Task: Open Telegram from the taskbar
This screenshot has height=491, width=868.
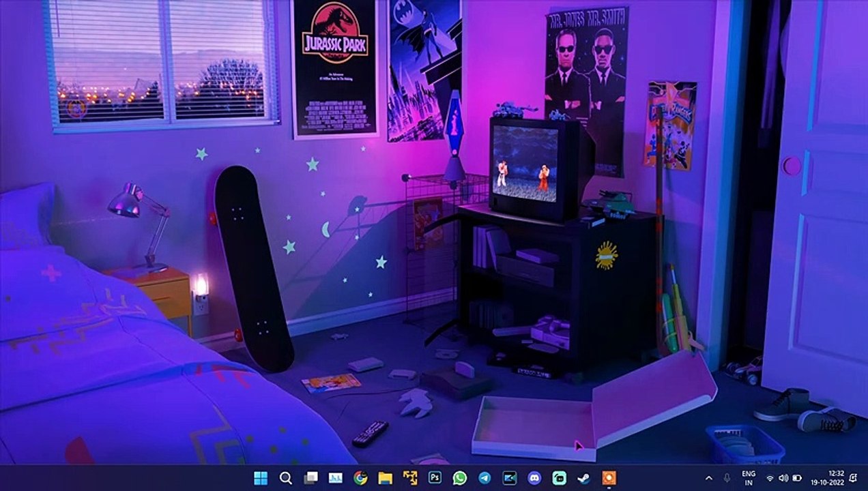Action: click(x=484, y=478)
